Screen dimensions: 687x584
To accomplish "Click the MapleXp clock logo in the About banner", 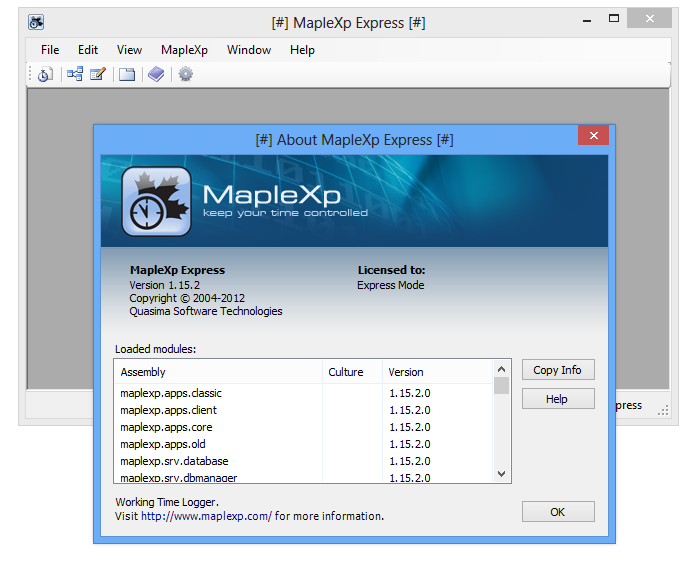I will tap(156, 201).
